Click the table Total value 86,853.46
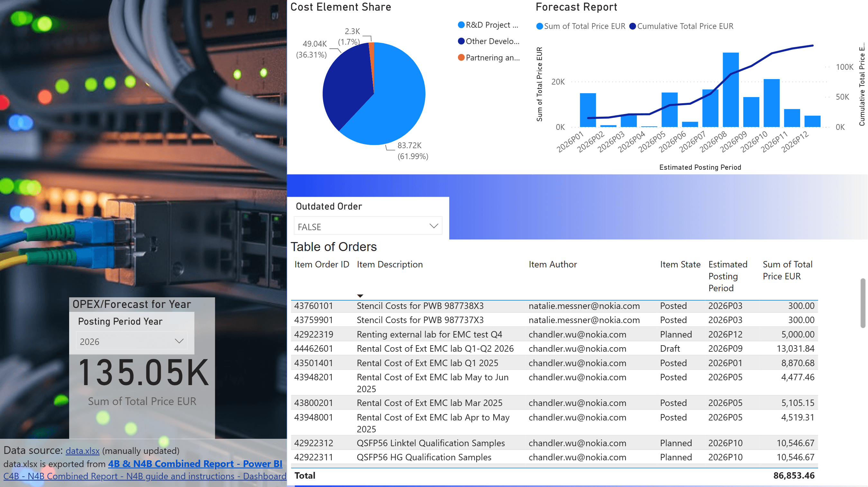Viewport: 868px width, 487px height. click(794, 475)
